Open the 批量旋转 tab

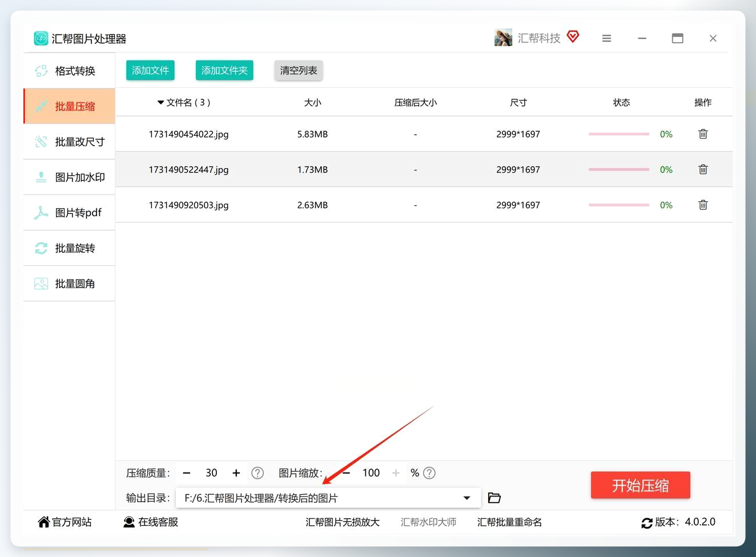(x=69, y=248)
